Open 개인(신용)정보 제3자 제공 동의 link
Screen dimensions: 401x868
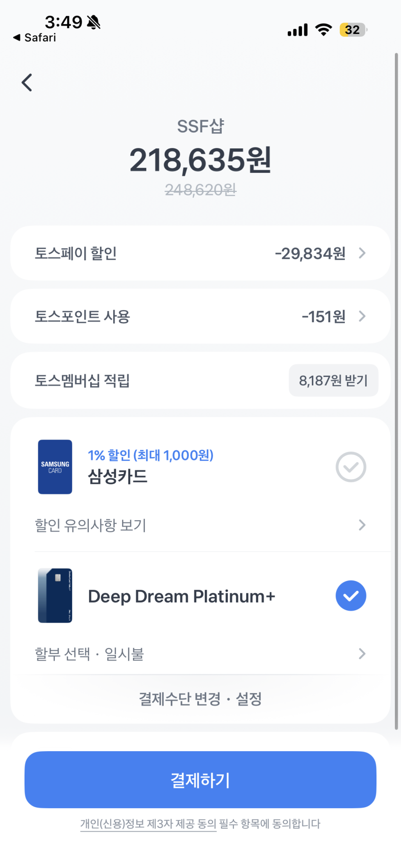(148, 824)
